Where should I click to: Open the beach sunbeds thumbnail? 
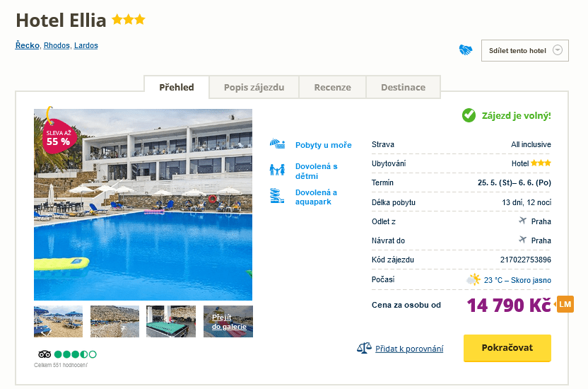click(x=58, y=321)
